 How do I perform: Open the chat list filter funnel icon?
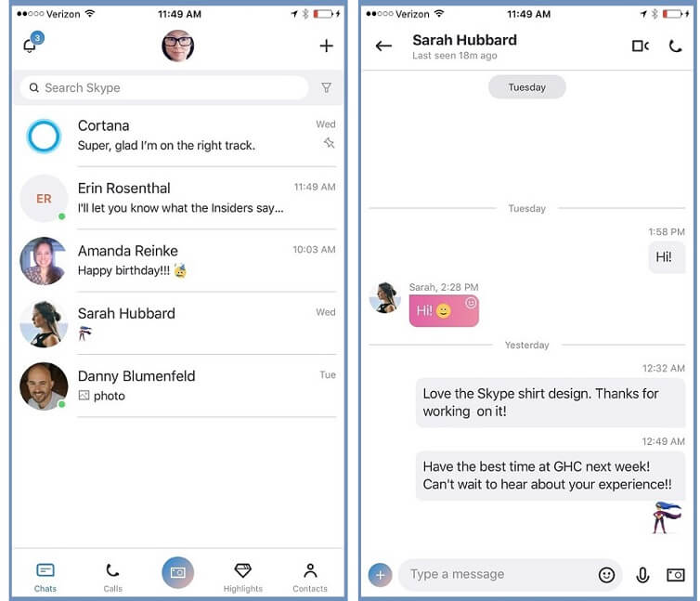327,87
